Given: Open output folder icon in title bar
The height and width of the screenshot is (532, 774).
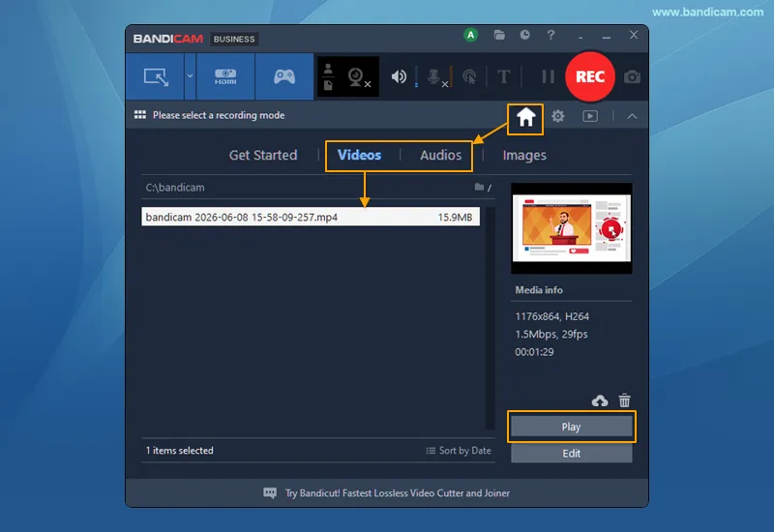Looking at the screenshot, I should (x=499, y=35).
